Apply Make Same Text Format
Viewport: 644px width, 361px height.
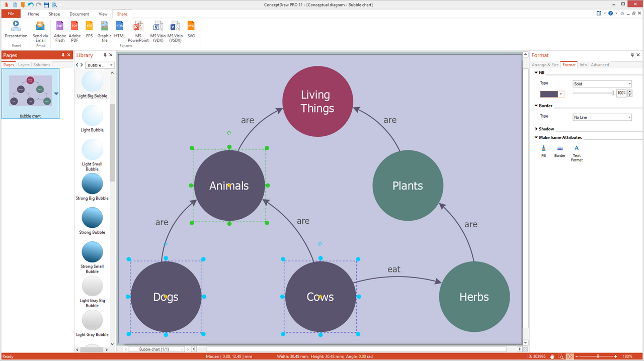577,153
